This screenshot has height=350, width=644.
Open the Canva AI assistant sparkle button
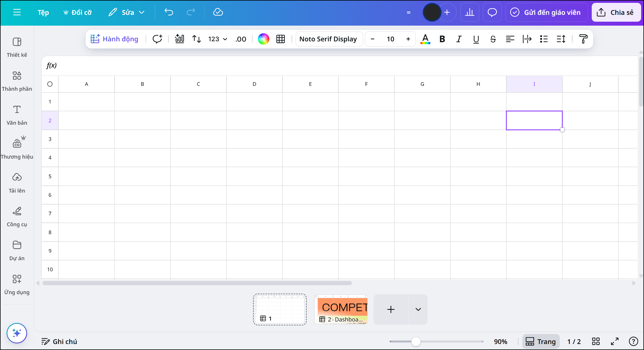[x=17, y=333]
